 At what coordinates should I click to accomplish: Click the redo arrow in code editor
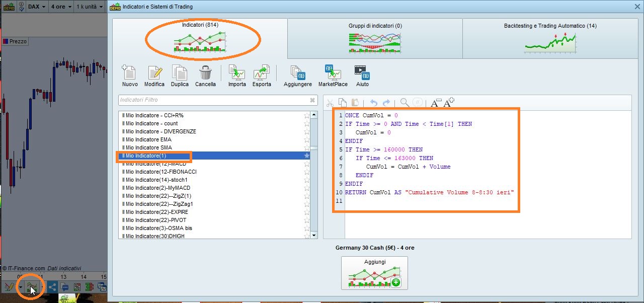[386, 103]
